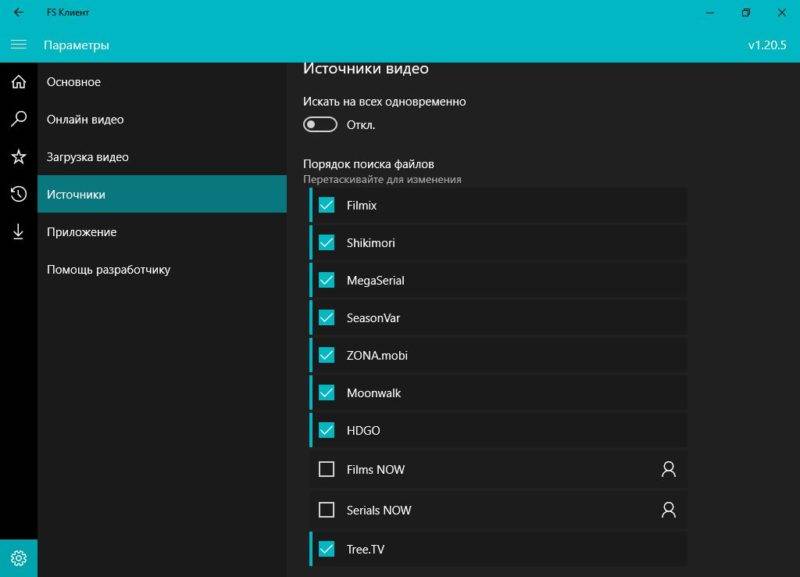Click the MegaSerial label text
The width and height of the screenshot is (800, 577).
point(376,281)
